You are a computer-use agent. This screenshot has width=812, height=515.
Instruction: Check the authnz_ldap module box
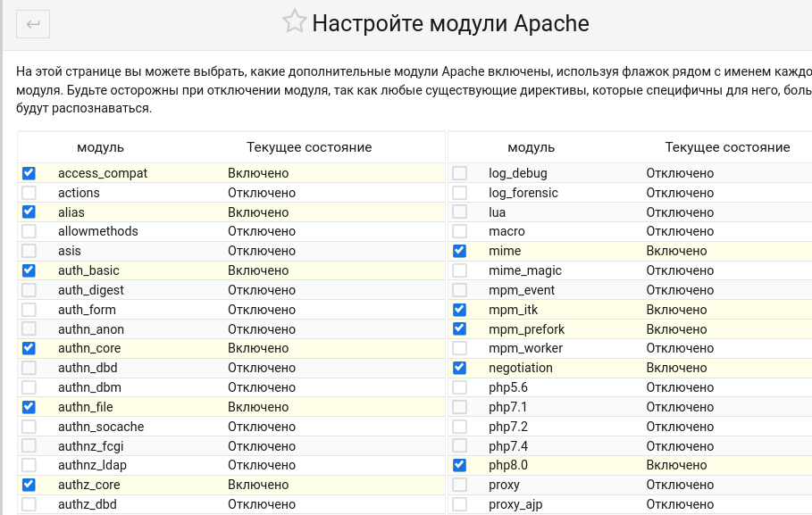tap(29, 465)
